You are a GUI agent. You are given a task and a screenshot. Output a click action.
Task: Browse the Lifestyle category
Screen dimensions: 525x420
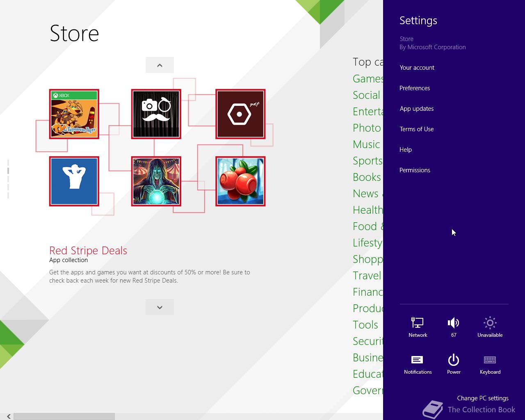368,243
